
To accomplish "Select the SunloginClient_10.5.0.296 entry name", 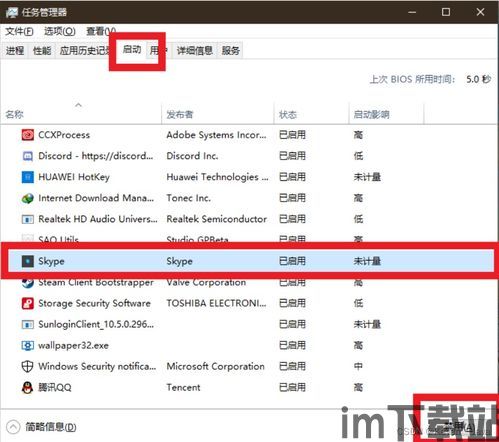I will pyautogui.click(x=96, y=324).
